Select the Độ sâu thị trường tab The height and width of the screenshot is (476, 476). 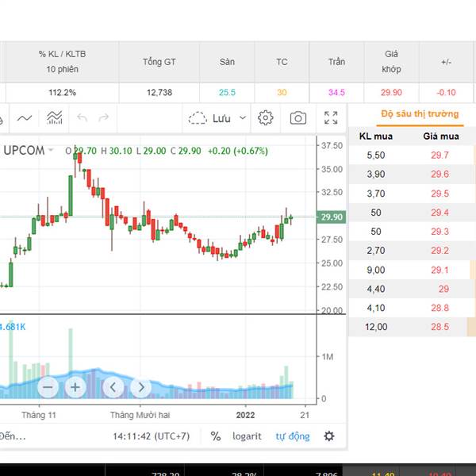tap(420, 113)
